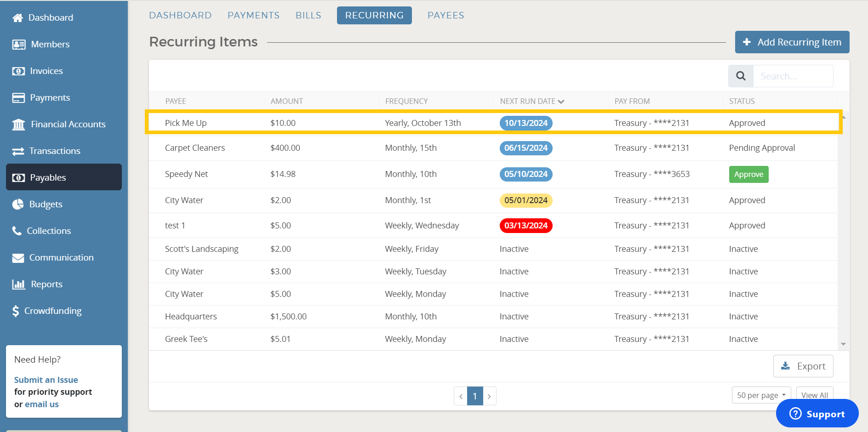Screen dimensions: 868x432
Task: Click the magnifying glass search icon
Action: (741, 76)
